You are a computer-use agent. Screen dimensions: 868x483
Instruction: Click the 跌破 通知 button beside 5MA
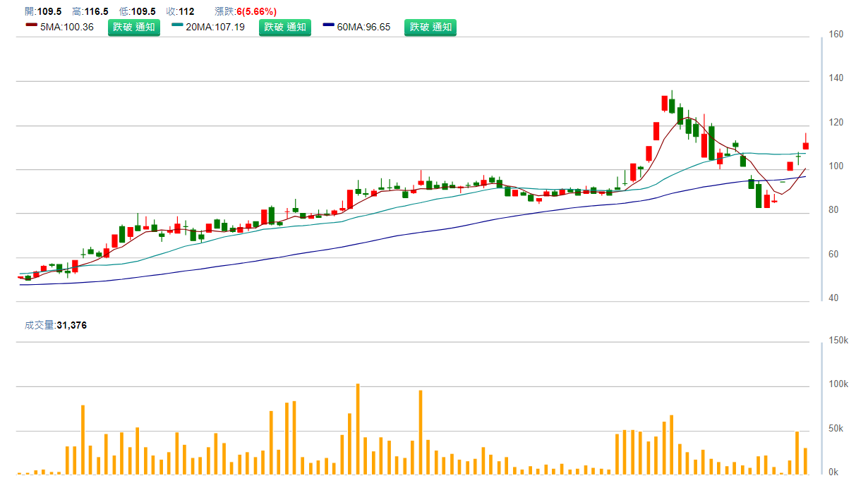134,27
